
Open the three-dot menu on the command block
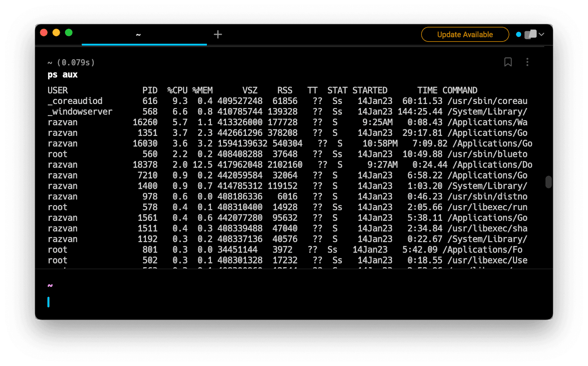pyautogui.click(x=528, y=62)
